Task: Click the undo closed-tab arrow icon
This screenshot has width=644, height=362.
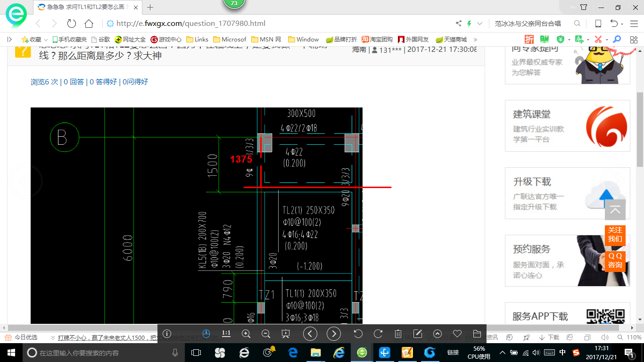Action: (614, 24)
